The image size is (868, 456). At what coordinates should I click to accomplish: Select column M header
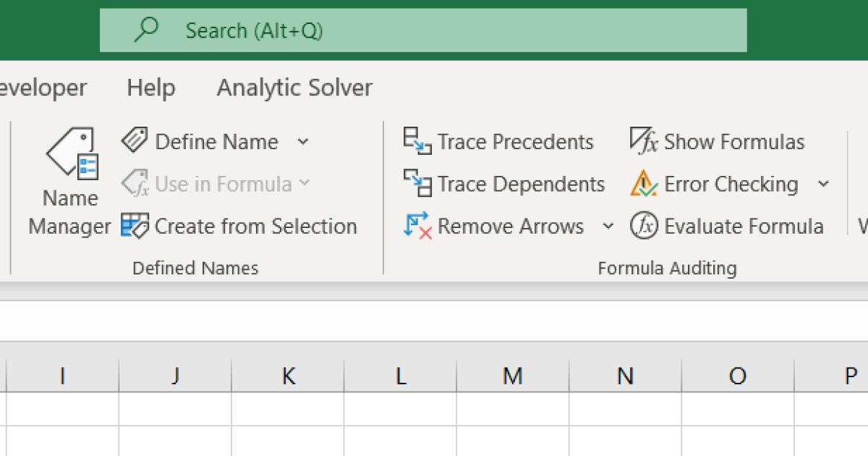click(513, 376)
